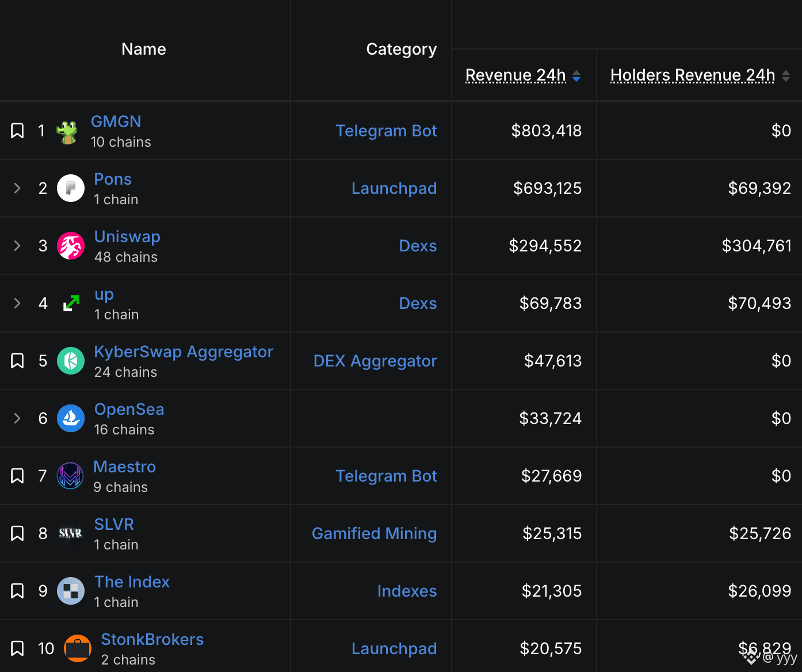Click the Uniswap unicorn logo icon
Viewport: 802px width, 672px height.
71,246
